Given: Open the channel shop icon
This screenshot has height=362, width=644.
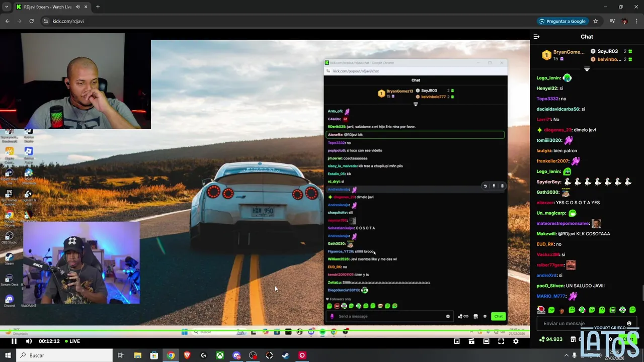Looking at the screenshot, I should [573, 339].
